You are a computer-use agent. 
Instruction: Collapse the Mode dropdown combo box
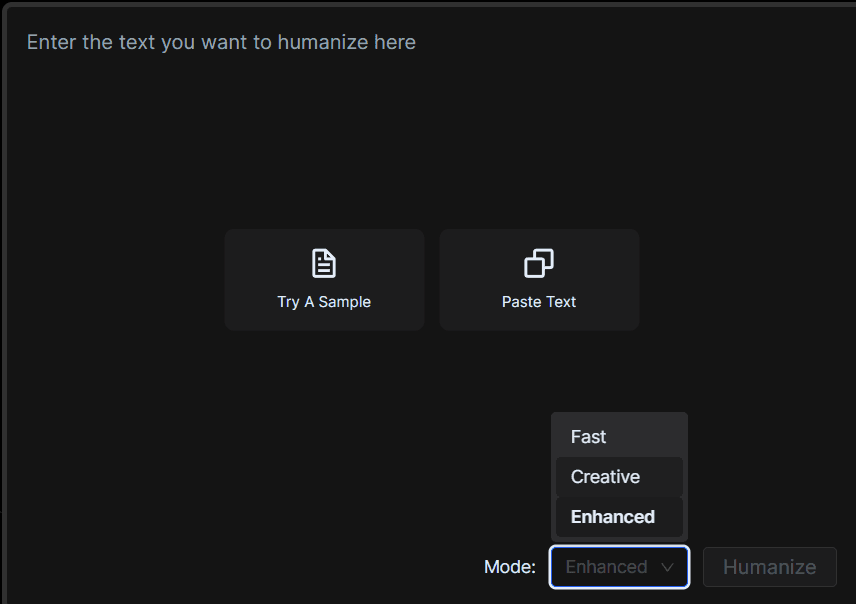pos(619,567)
